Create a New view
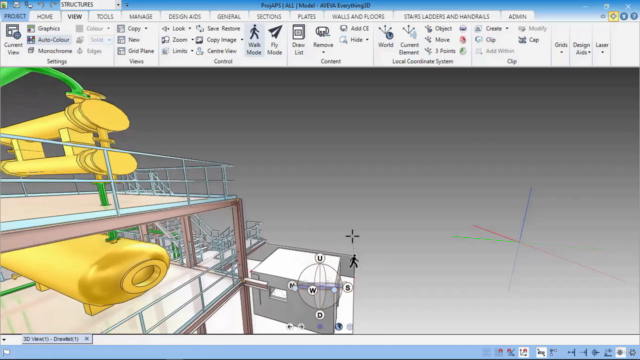 129,40
